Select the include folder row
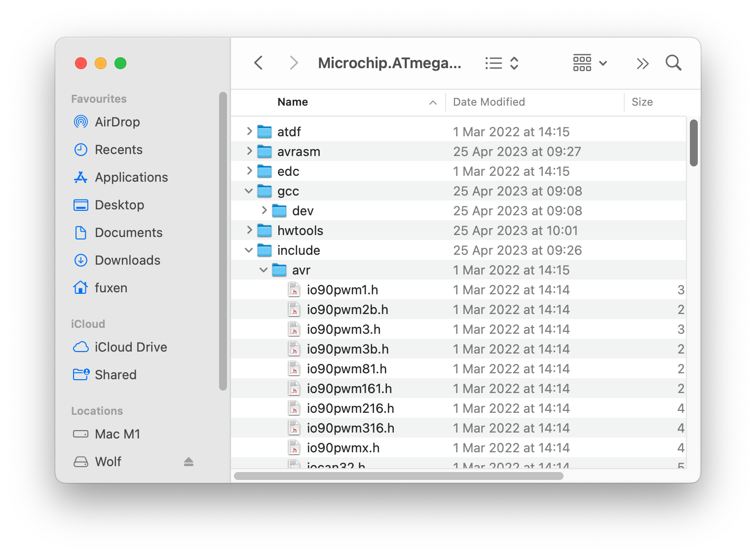Screen dimensions: 756x556 pos(458,250)
